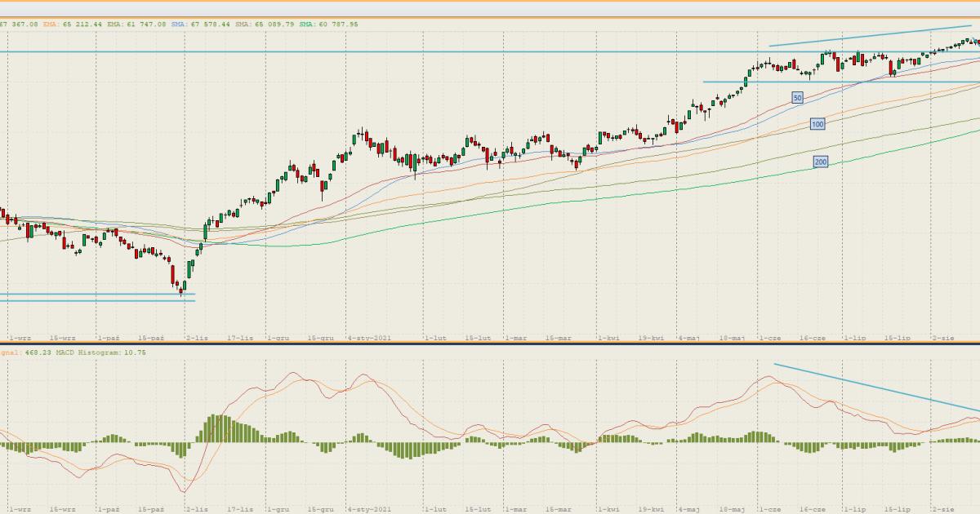The image size is (980, 514).
Task: Click the blue SMA 67 578.44 legend entry
Action: coord(201,24)
